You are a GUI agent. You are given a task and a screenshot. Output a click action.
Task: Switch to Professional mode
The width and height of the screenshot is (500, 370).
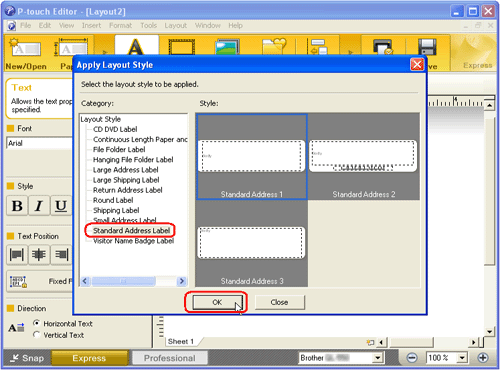(x=170, y=358)
